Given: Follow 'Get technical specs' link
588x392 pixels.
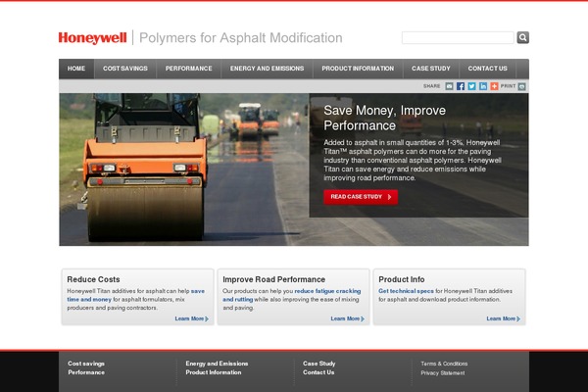Looking at the screenshot, I should pyautogui.click(x=406, y=291).
